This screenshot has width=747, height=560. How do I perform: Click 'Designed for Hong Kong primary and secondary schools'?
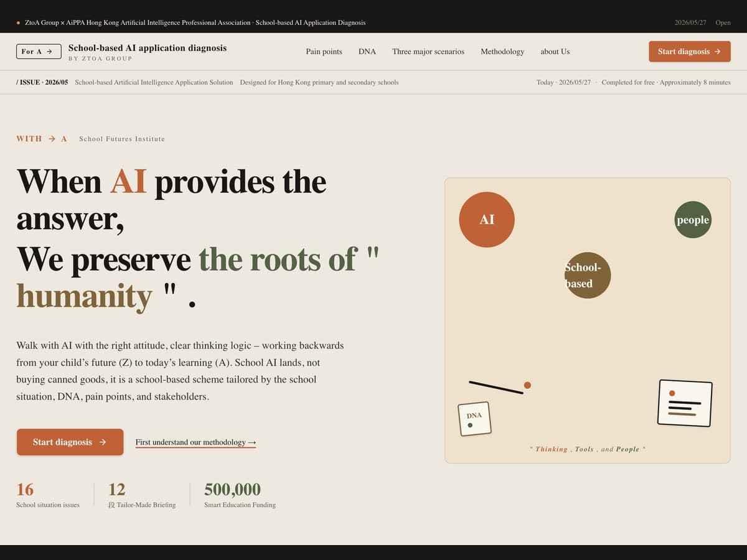coord(319,82)
